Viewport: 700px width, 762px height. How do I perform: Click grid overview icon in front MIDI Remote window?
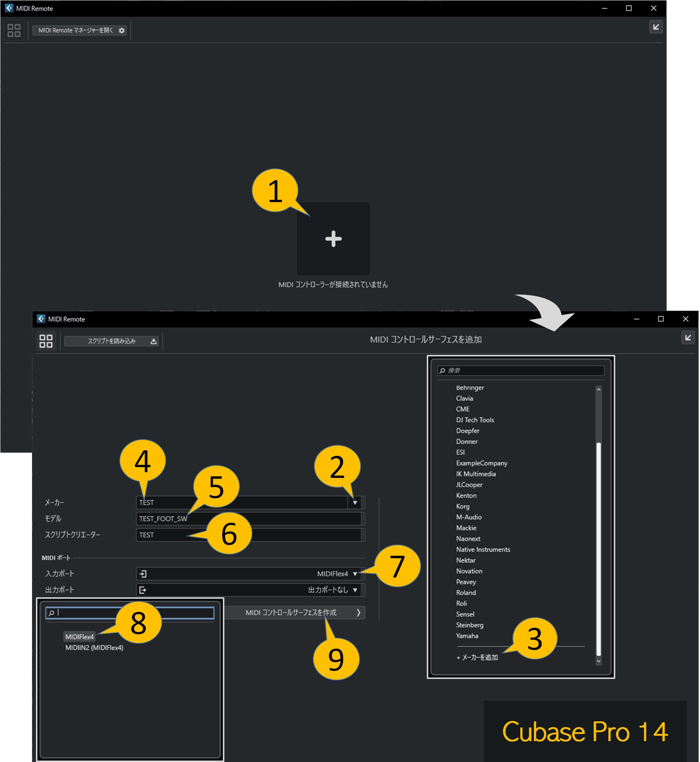[46, 341]
